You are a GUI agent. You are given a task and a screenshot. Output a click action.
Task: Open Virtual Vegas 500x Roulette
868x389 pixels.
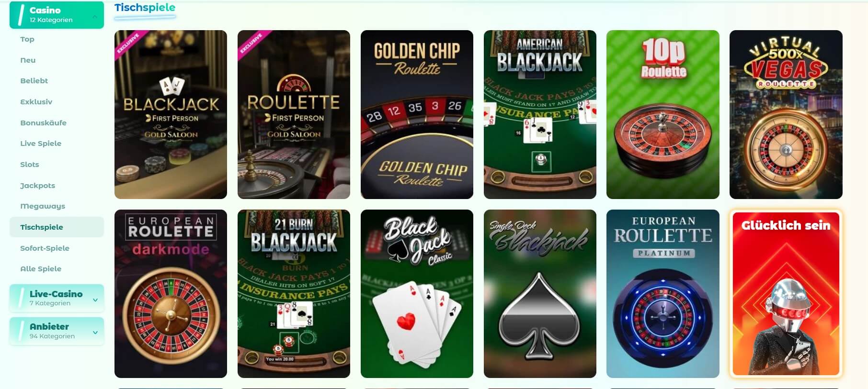point(786,114)
